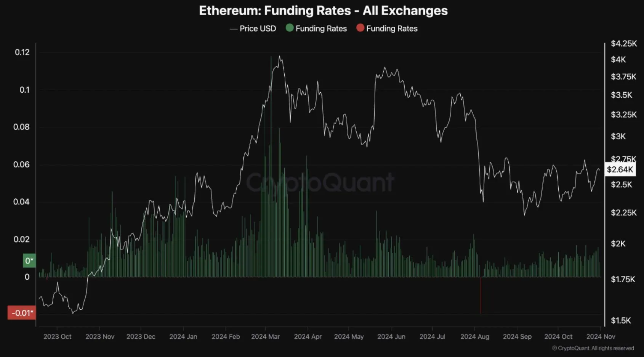Toggle the red-dotted Funding Rates legend label
644x357 pixels.
[x=392, y=29]
